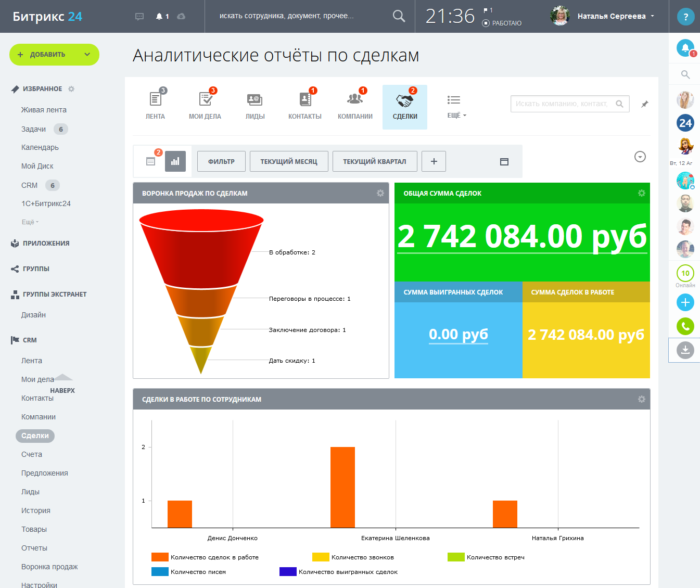Screen dimensions: 700x588
Task: Click the company and contact search field
Action: point(562,104)
